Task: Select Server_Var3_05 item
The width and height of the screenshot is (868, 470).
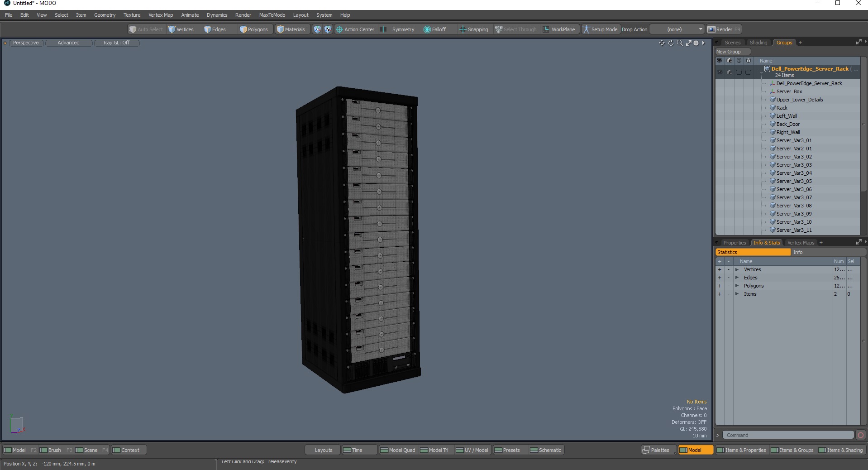Action: [794, 181]
